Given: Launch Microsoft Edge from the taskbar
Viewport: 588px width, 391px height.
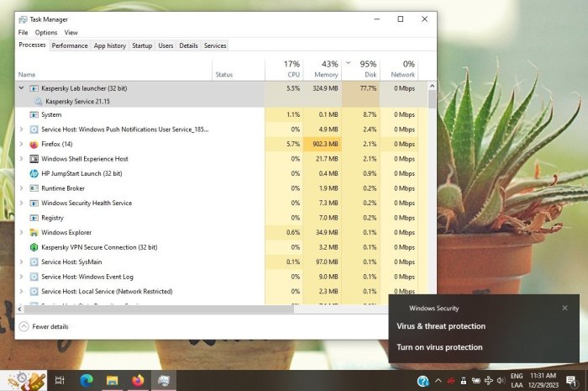Looking at the screenshot, I should [87, 381].
